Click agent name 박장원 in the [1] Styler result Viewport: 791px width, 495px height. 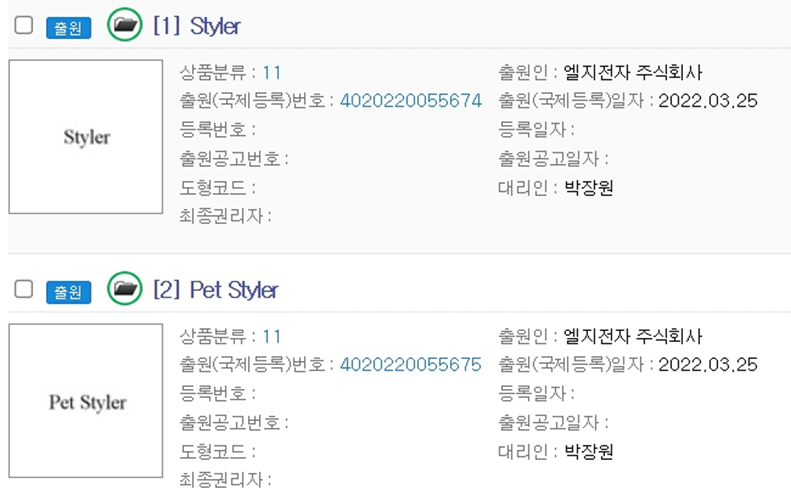click(x=589, y=188)
